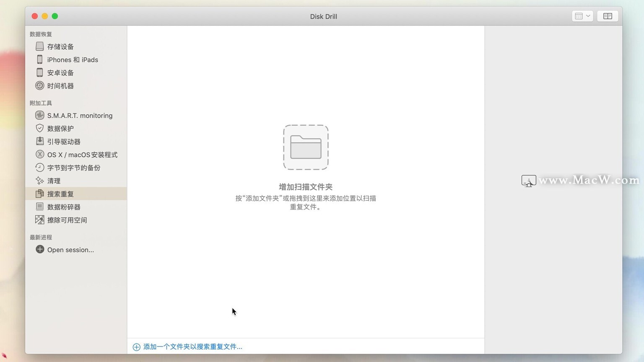644x362 pixels.
Task: Click the OS X / macOS 安装程式 icon
Action: click(x=39, y=154)
